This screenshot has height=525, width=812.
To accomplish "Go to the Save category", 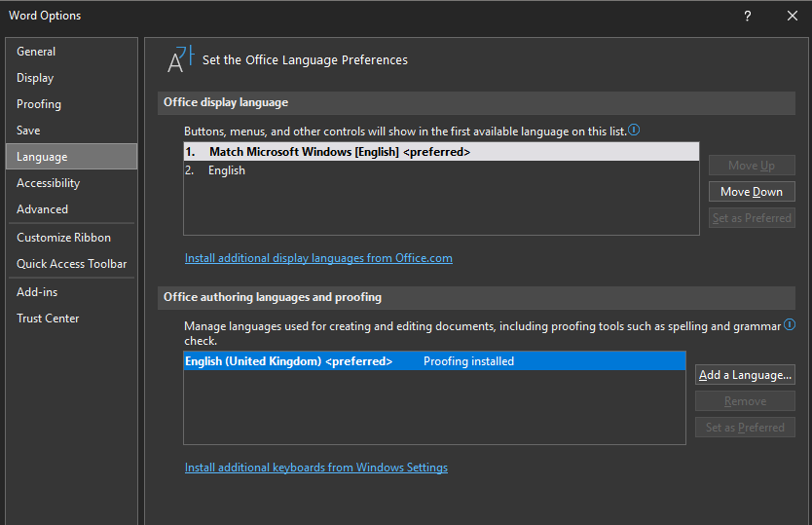I will [71, 131].
